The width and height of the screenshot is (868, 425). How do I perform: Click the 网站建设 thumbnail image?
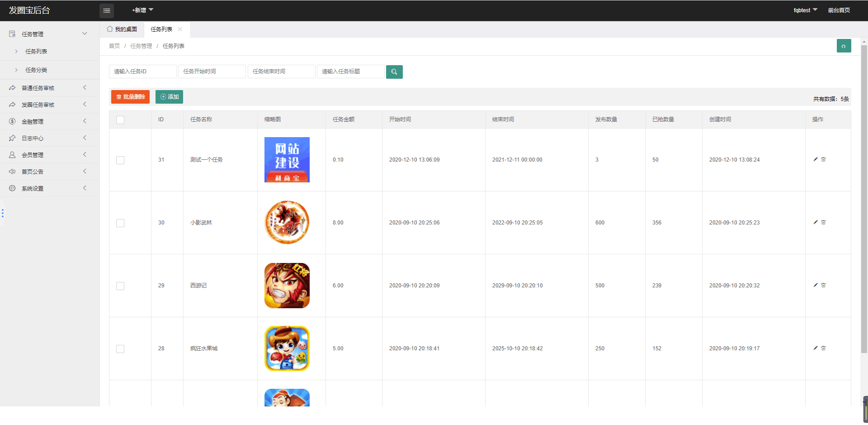click(x=287, y=160)
